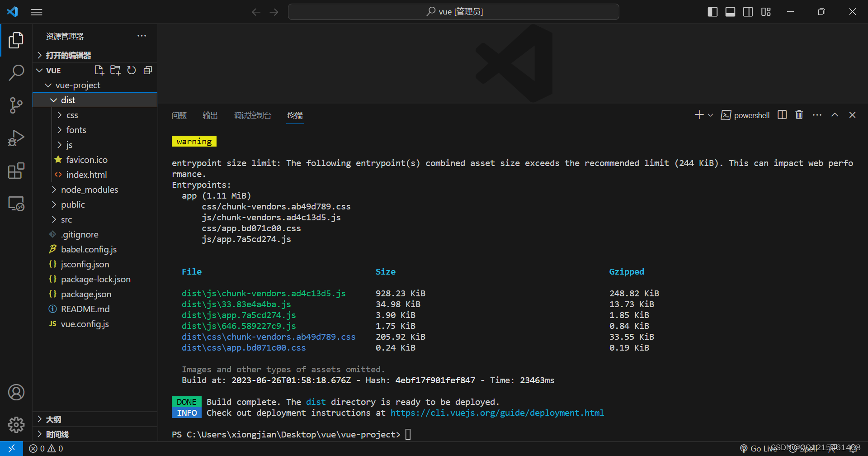Open package-lock.json file
This screenshot has height=456, width=868.
coord(95,279)
